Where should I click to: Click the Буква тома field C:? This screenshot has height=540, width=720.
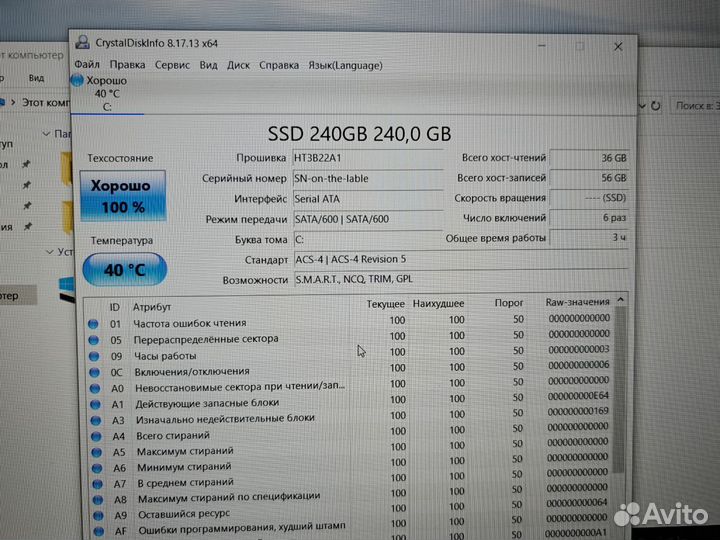click(367, 239)
